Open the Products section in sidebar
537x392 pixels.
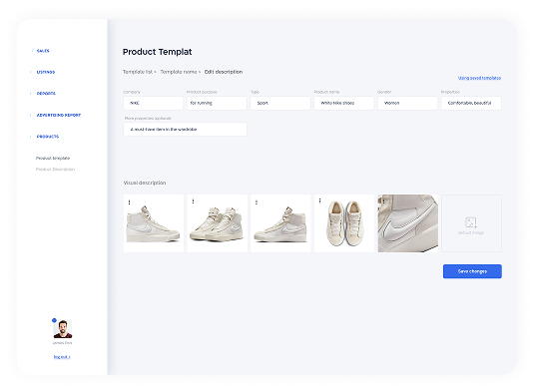[48, 137]
